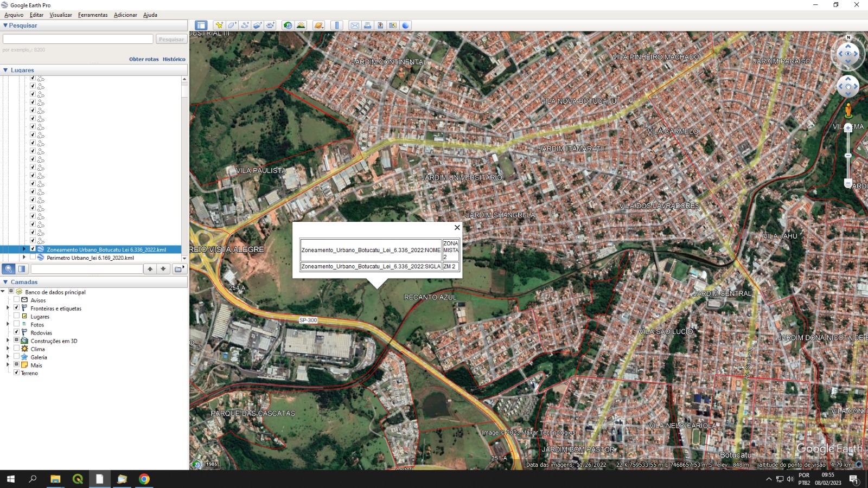Uncheck the Rodovias layer
868x488 pixels.
tap(16, 332)
